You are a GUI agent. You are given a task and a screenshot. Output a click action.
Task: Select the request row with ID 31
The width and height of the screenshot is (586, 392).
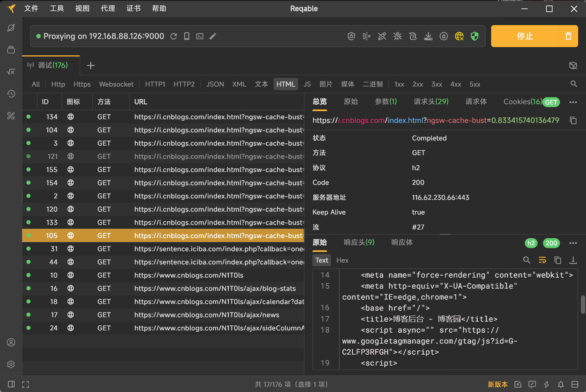tap(163, 249)
